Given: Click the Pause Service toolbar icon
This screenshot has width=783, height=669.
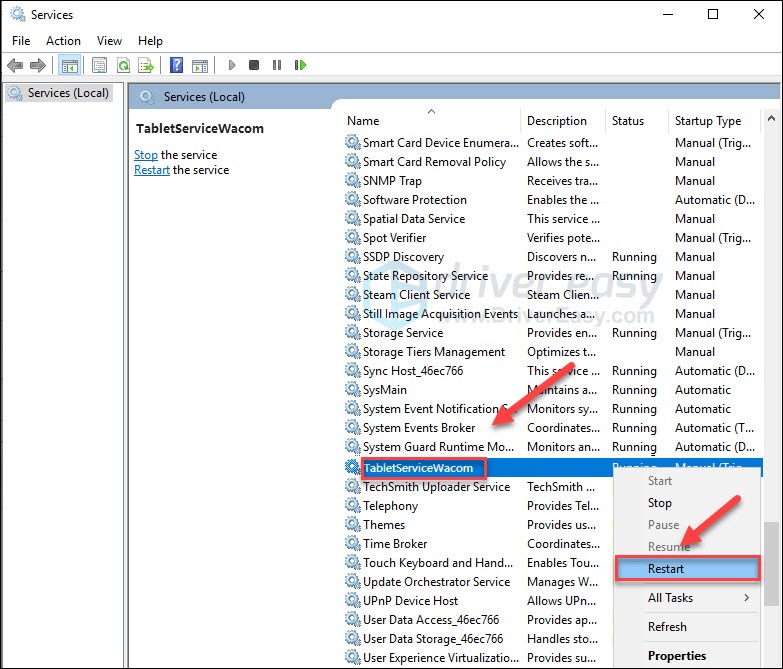Looking at the screenshot, I should click(277, 65).
